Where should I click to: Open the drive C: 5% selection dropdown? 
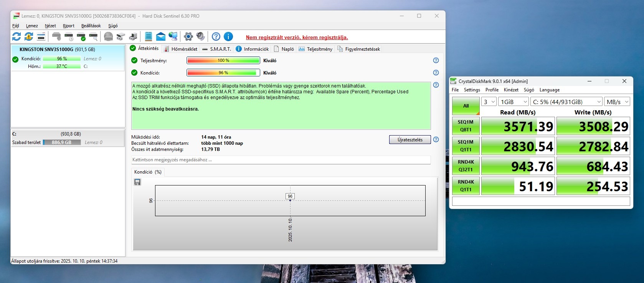566,102
